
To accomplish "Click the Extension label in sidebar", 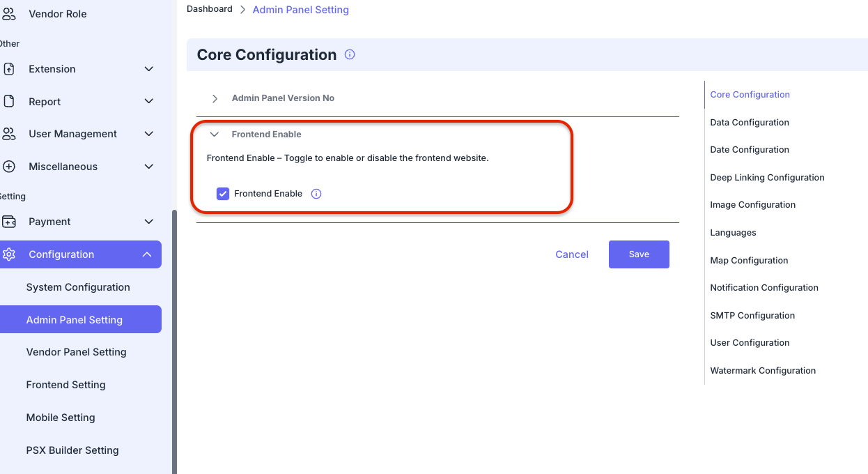I will [x=52, y=69].
